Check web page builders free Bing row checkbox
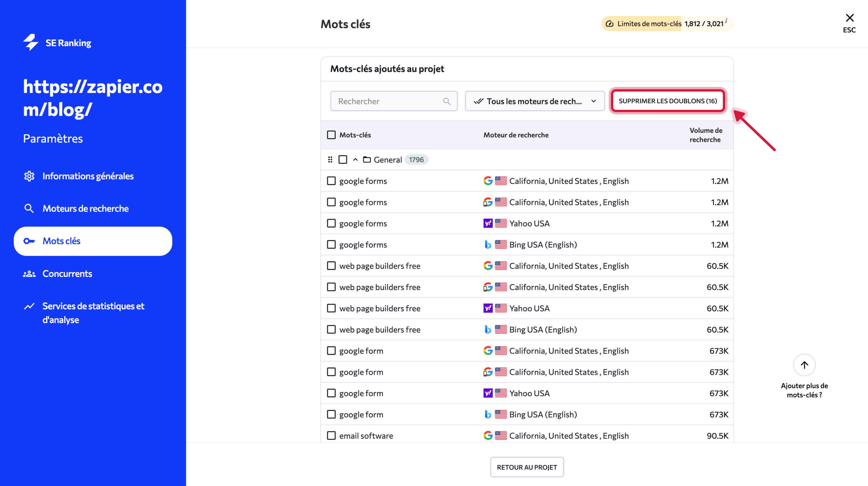 (x=331, y=329)
